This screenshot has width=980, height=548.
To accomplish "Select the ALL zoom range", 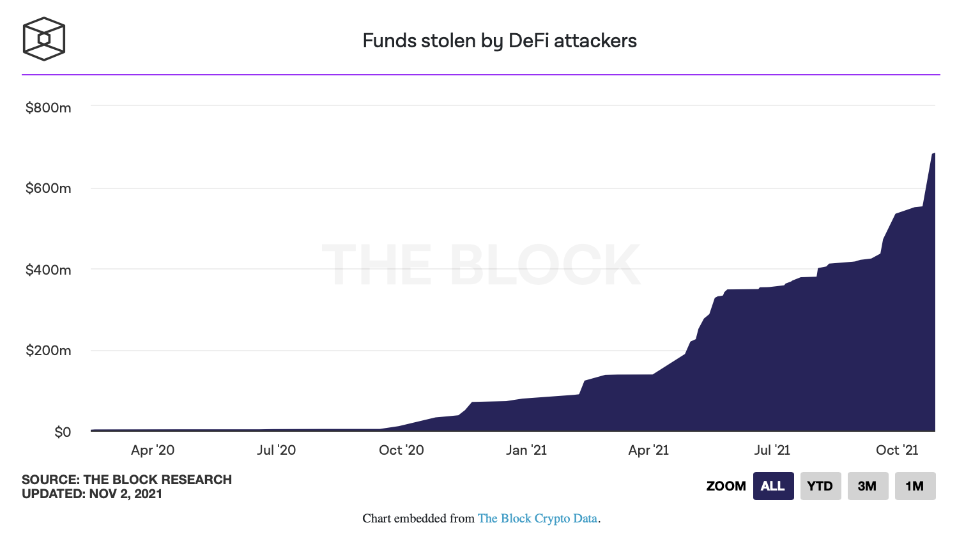I will [773, 486].
